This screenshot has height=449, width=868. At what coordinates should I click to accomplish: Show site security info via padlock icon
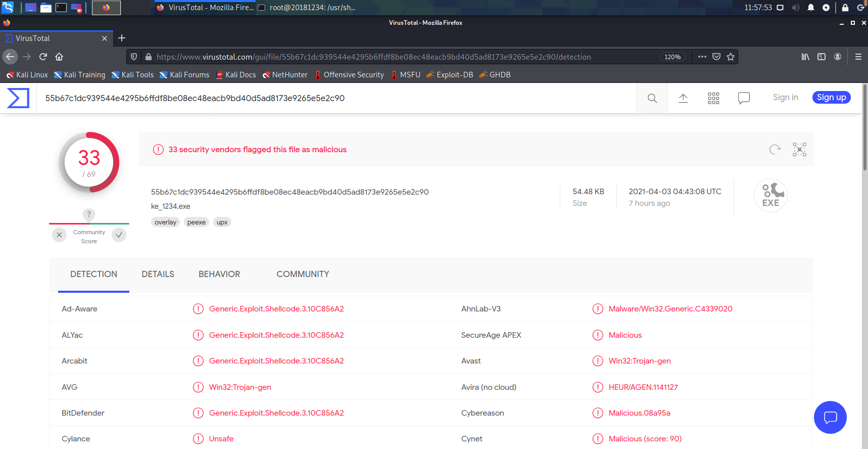click(149, 57)
